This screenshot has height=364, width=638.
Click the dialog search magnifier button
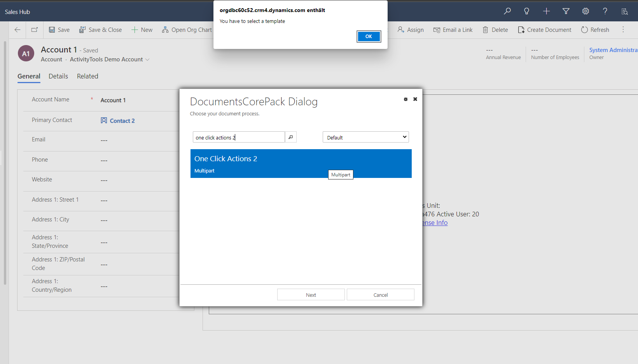290,137
